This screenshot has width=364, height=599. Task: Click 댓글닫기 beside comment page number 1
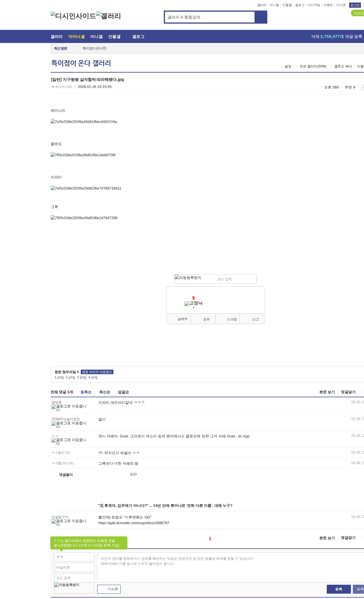coord(348,538)
